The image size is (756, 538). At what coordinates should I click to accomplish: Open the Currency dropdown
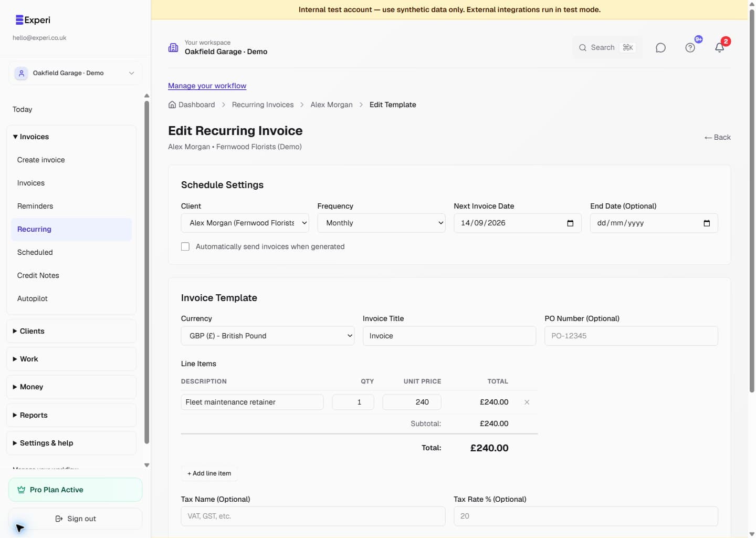(x=268, y=336)
